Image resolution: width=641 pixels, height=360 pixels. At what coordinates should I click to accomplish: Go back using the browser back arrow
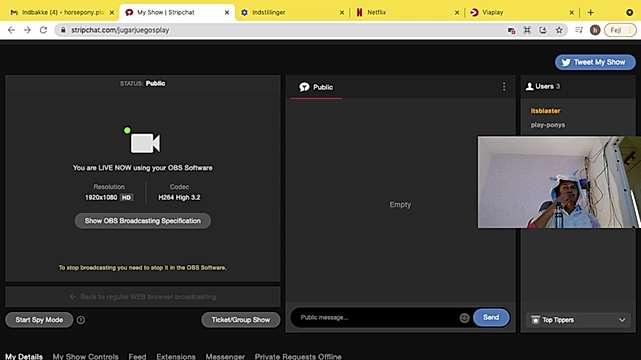coord(11,30)
